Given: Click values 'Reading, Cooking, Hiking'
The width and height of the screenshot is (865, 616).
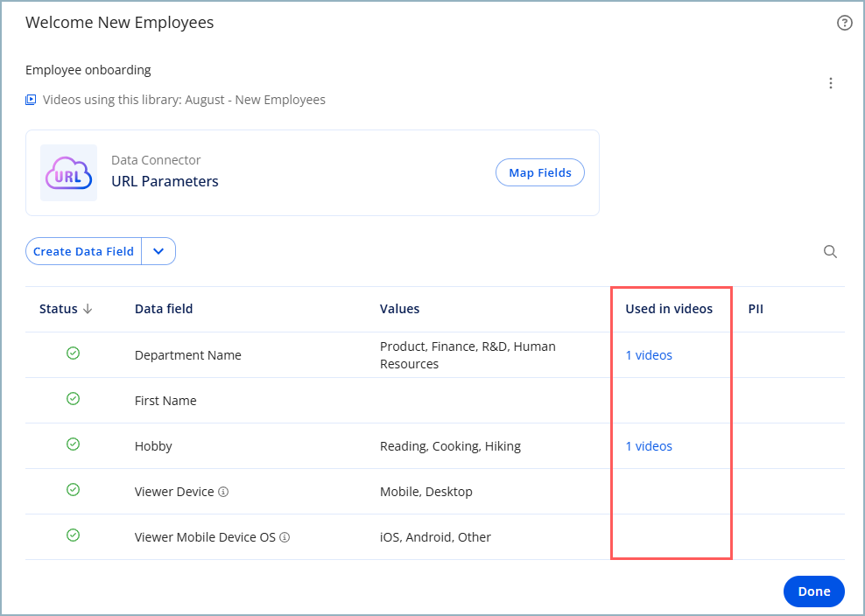Looking at the screenshot, I should pos(450,446).
